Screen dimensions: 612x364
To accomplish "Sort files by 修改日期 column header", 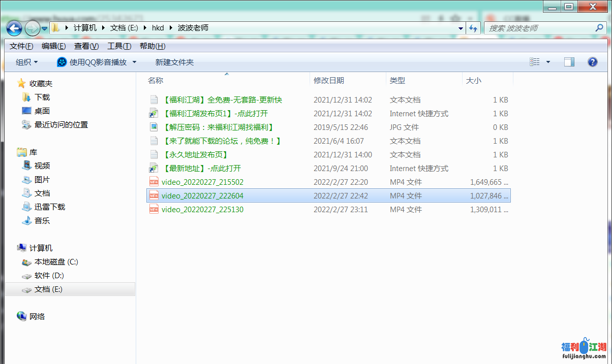I will (x=329, y=80).
